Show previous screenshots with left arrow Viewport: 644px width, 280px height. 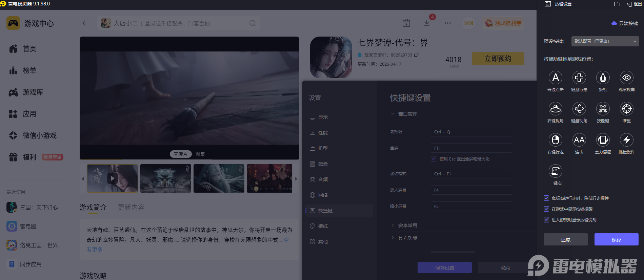point(83,178)
